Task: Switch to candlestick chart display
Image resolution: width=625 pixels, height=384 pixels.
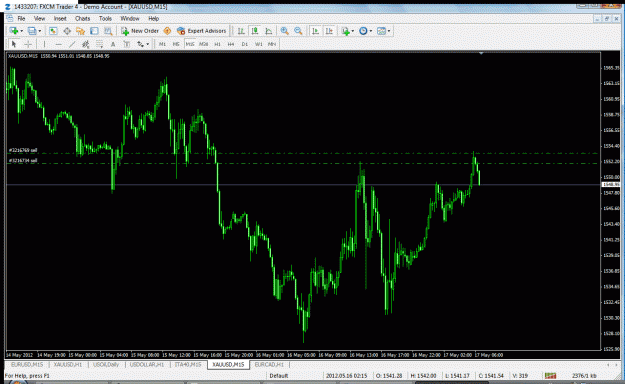Action: (x=255, y=31)
